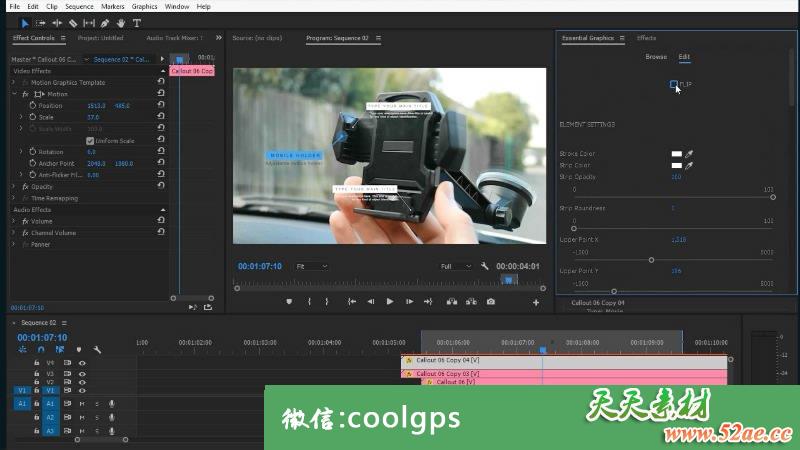800x450 pixels.
Task: Click the Extract button
Action: 471,302
